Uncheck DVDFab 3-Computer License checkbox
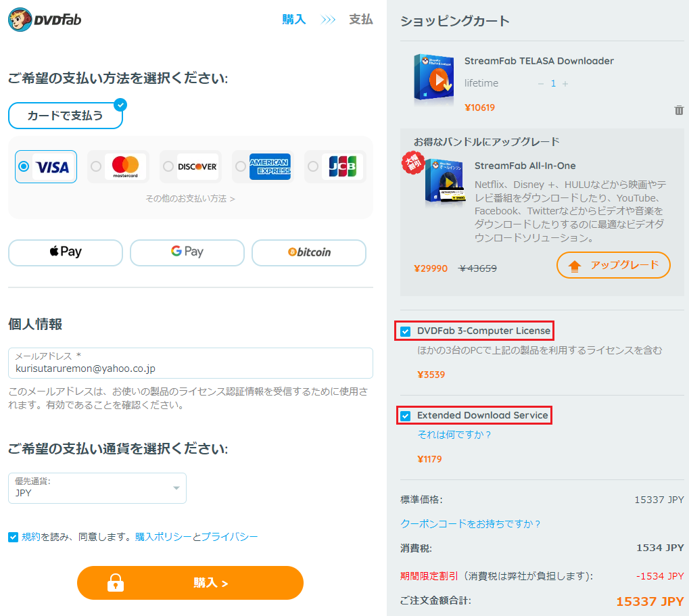 click(406, 331)
